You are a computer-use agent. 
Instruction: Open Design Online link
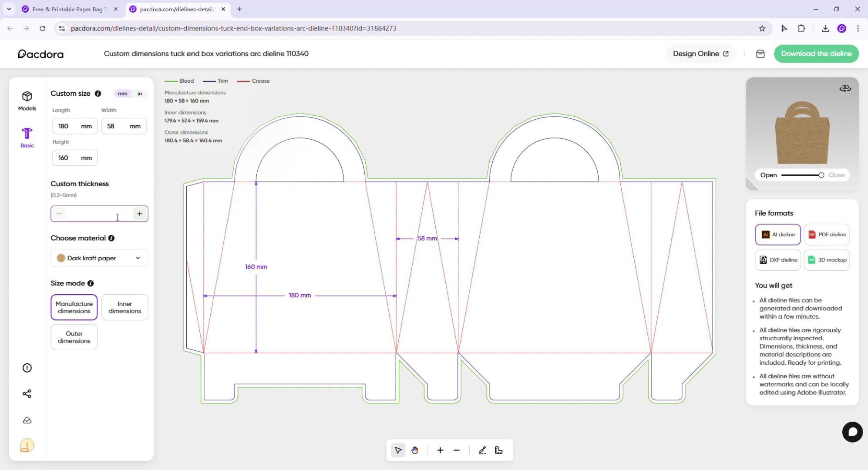tap(700, 54)
